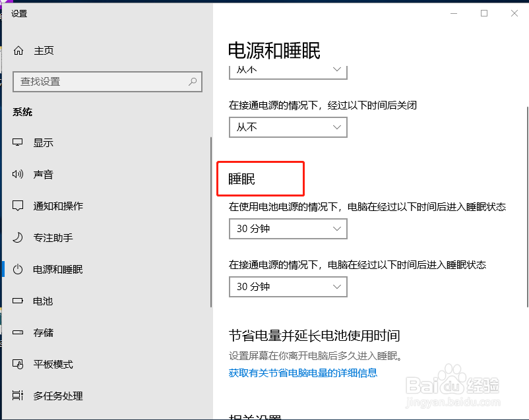Click the 存储 (Storage) settings icon

[18, 332]
